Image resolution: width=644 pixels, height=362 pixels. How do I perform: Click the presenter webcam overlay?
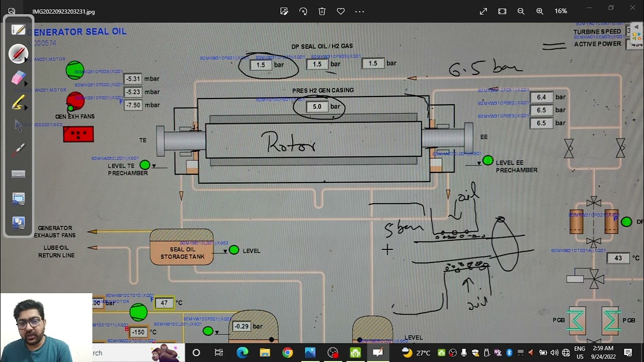point(46,327)
